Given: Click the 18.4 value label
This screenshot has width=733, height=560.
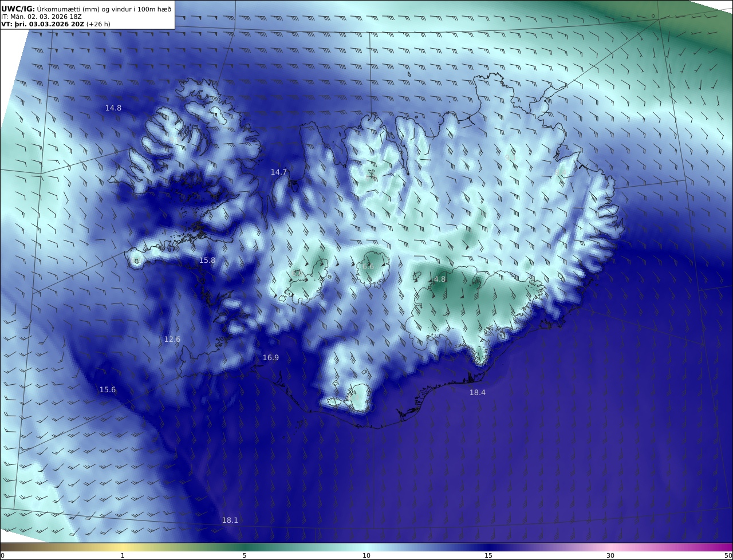Looking at the screenshot, I should tap(478, 392).
